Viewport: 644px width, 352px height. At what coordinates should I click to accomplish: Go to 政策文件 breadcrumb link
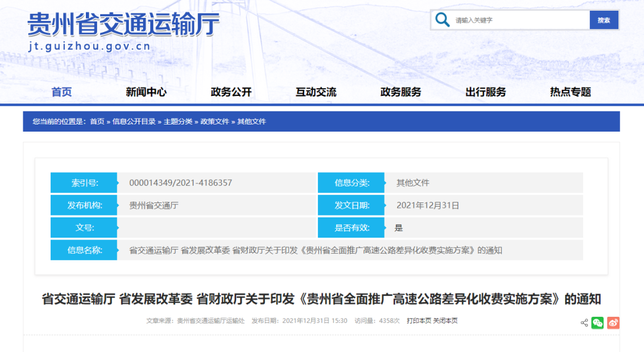(x=215, y=122)
